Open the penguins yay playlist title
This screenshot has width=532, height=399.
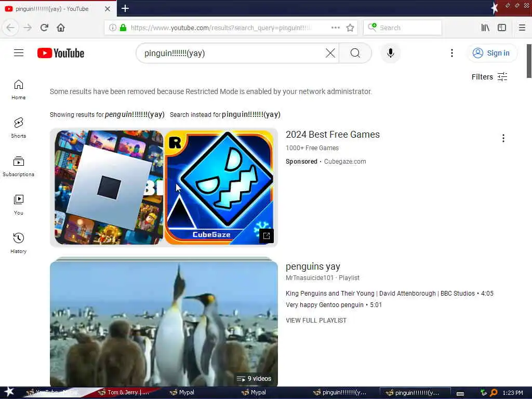[x=313, y=267]
